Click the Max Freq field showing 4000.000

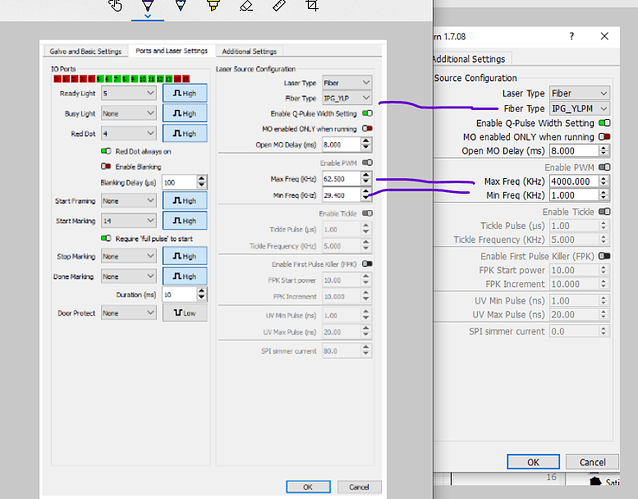pyautogui.click(x=574, y=181)
